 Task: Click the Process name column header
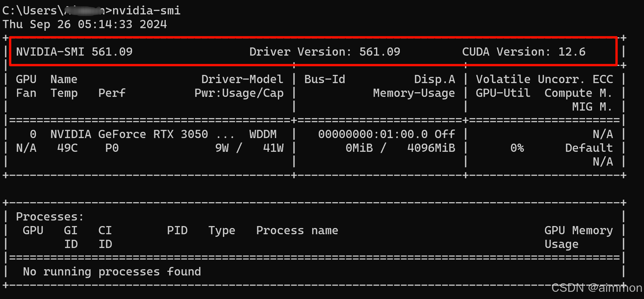[x=297, y=230]
